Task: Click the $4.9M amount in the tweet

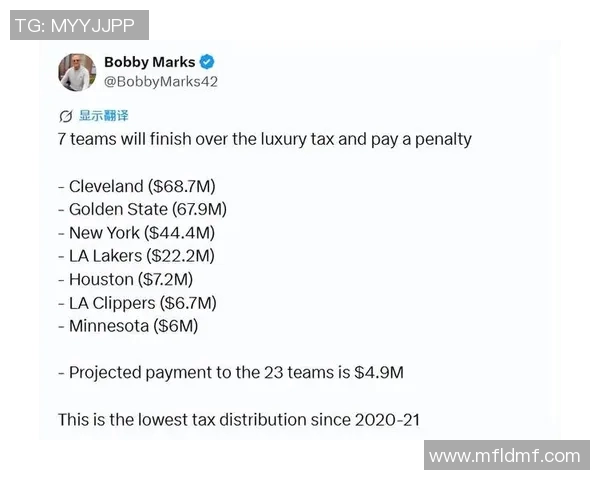Action: (378, 372)
